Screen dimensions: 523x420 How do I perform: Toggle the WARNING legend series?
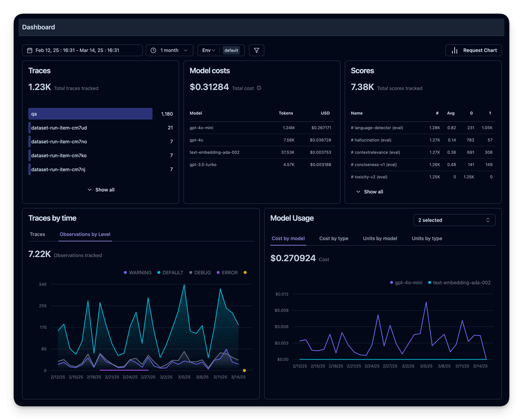tap(138, 273)
